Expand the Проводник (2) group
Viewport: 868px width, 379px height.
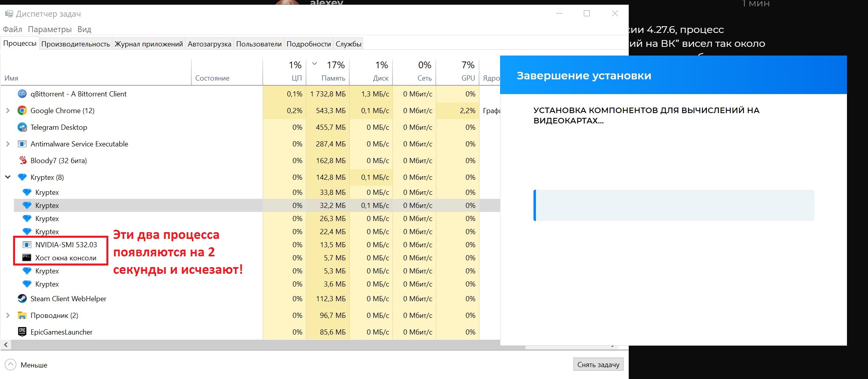8,316
